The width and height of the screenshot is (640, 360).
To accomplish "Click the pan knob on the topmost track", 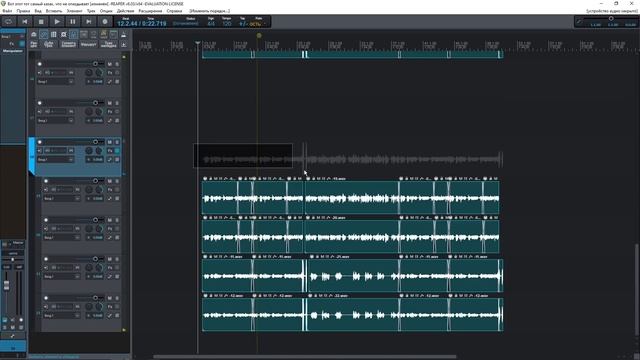I will [89, 73].
